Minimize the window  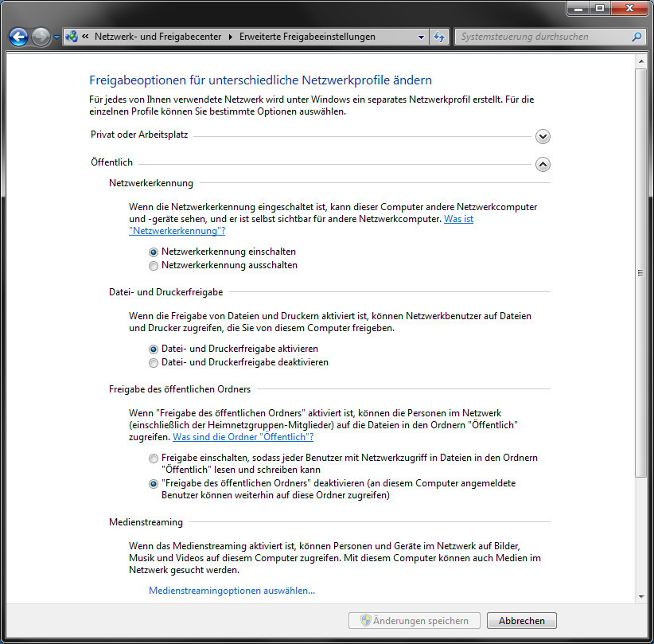pos(578,8)
